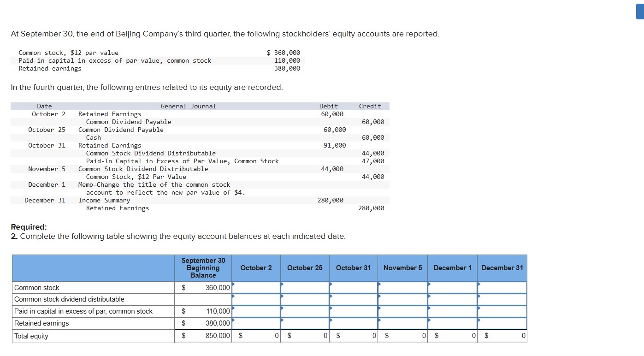Screen dimensions: 644x356
Task: Click Paid-in capital in excess of par label
Action: pos(83,311)
